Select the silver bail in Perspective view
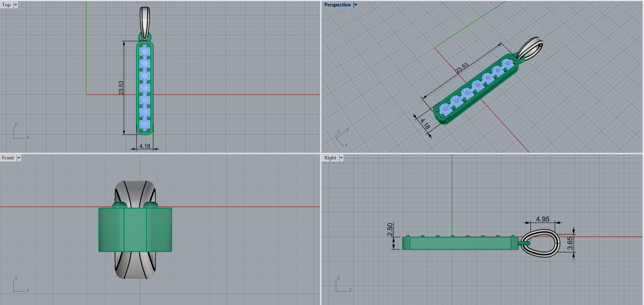 (x=530, y=49)
